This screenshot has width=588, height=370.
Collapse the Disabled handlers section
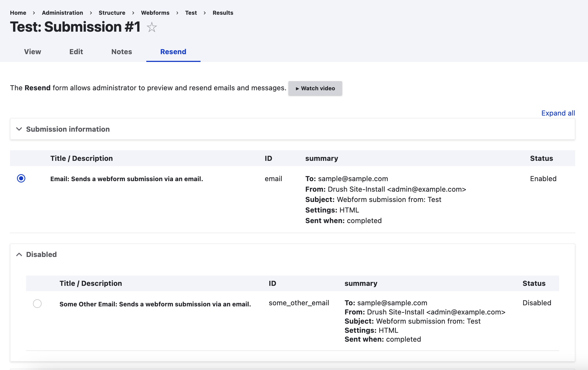[41, 254]
